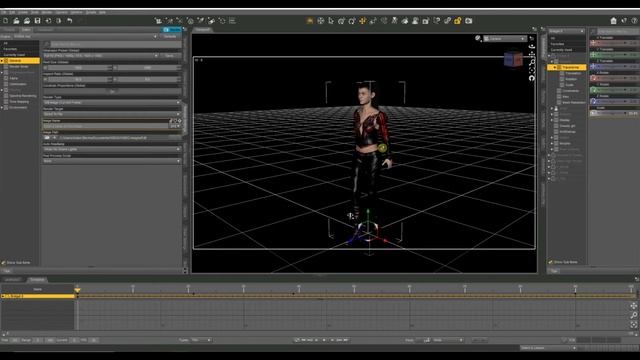Viewport: 640px width, 360px height.
Task: Click the New scene icon
Action: pyautogui.click(x=6, y=20)
